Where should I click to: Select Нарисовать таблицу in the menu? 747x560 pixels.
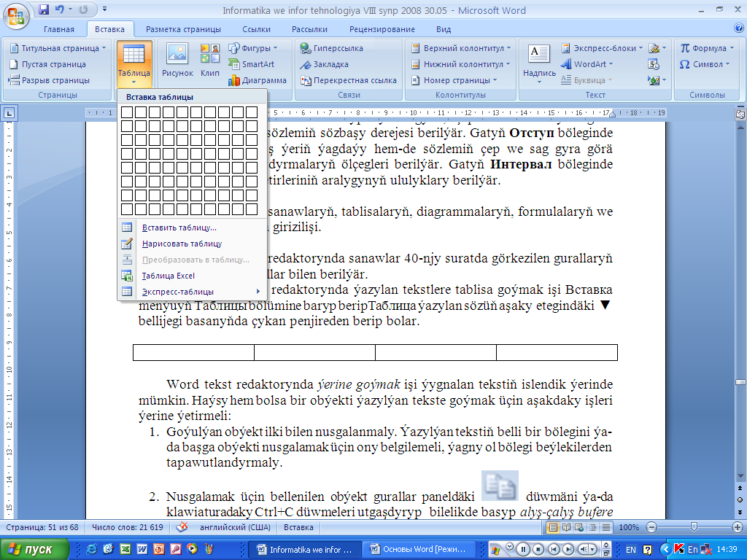pos(192,244)
